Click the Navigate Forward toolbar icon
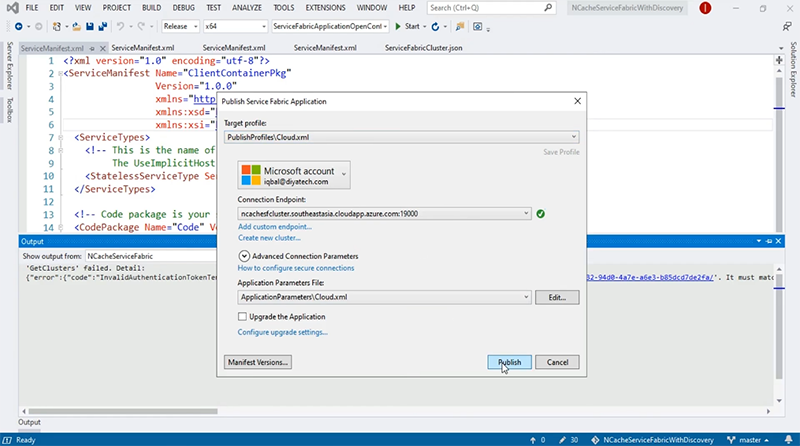800x446 pixels. coord(39,27)
